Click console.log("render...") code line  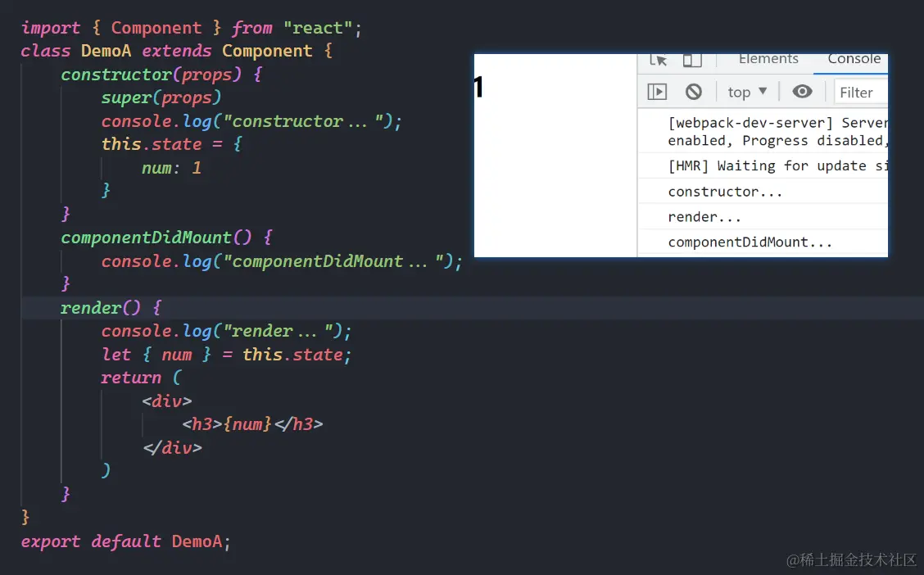[226, 331]
